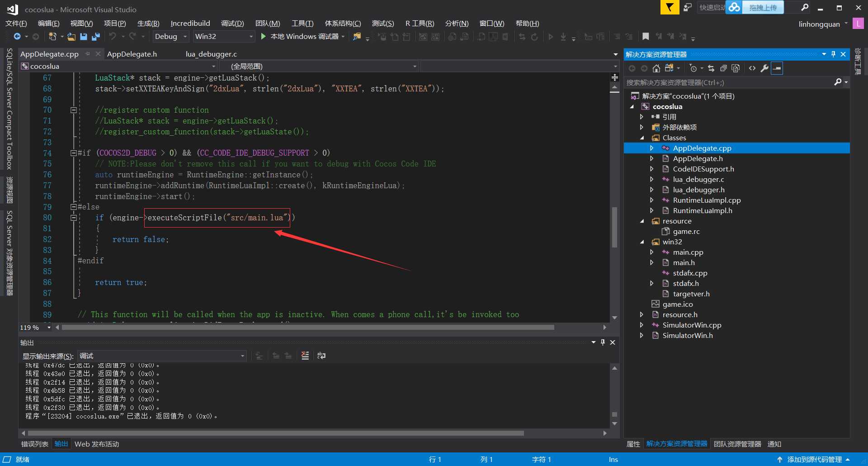
Task: Close the Output panel
Action: 613,342
